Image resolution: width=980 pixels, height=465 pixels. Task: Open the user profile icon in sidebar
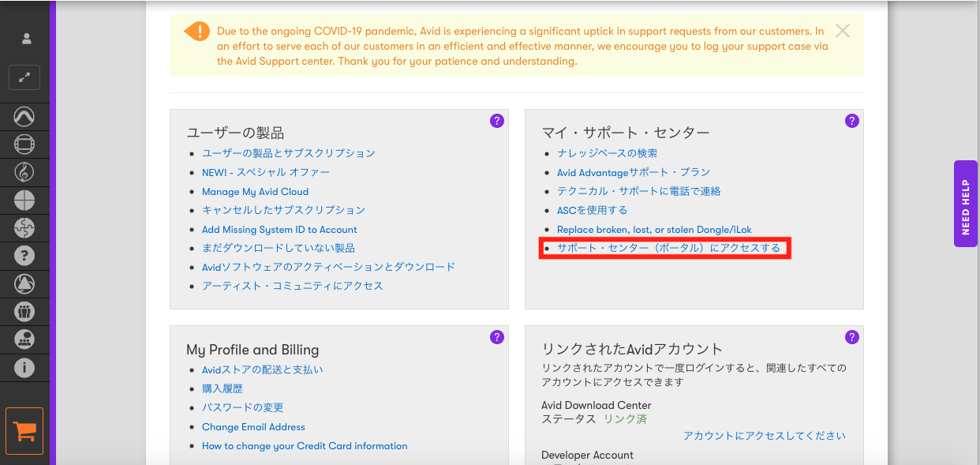(x=27, y=38)
